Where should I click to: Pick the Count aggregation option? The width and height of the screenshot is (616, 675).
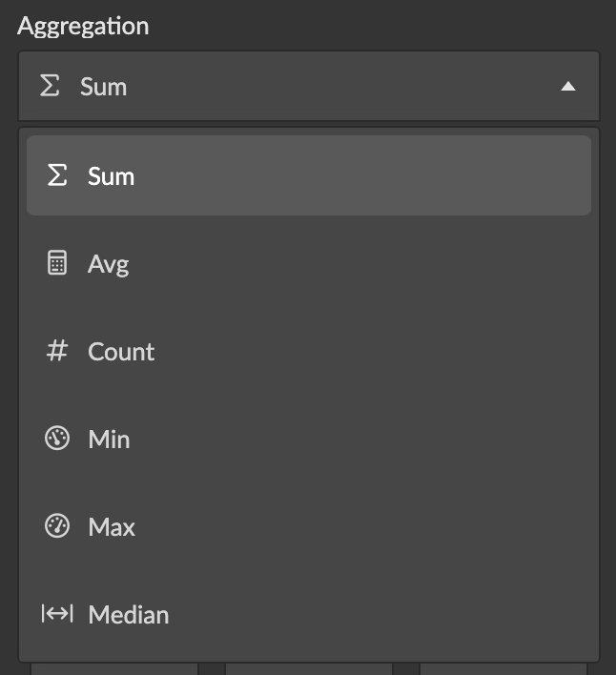pyautogui.click(x=121, y=352)
